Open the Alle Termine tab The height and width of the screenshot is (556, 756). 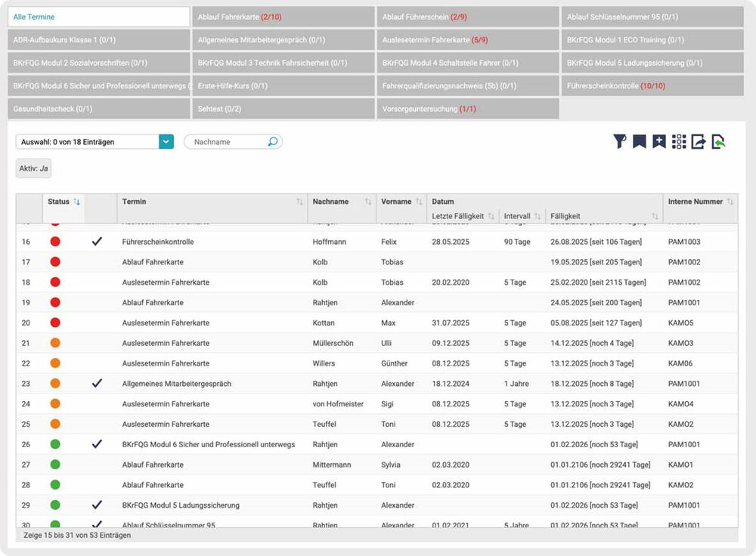98,17
